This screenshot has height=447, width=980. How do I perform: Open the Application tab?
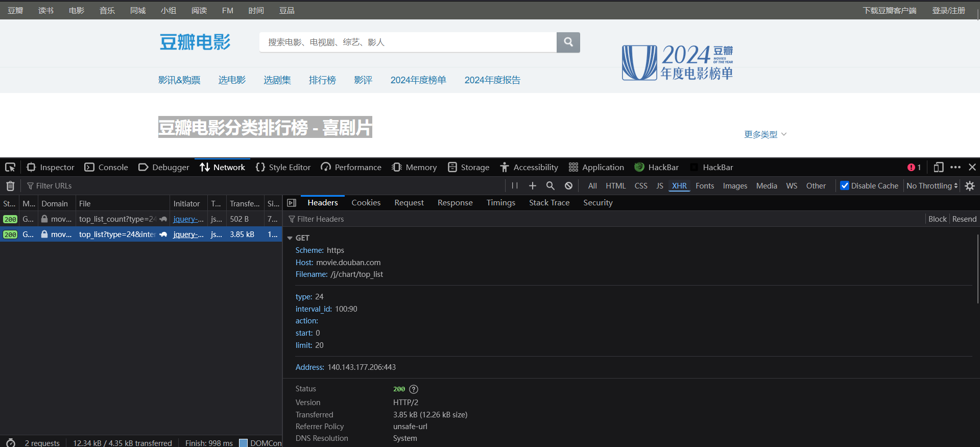(596, 167)
